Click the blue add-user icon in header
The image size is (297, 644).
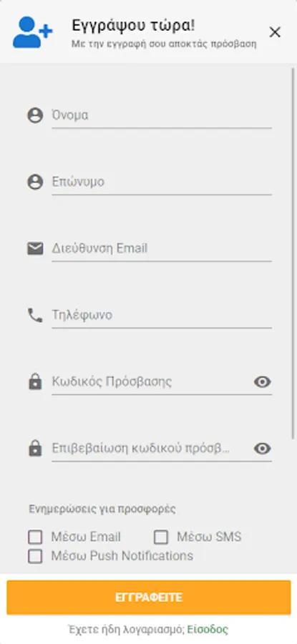pyautogui.click(x=32, y=32)
